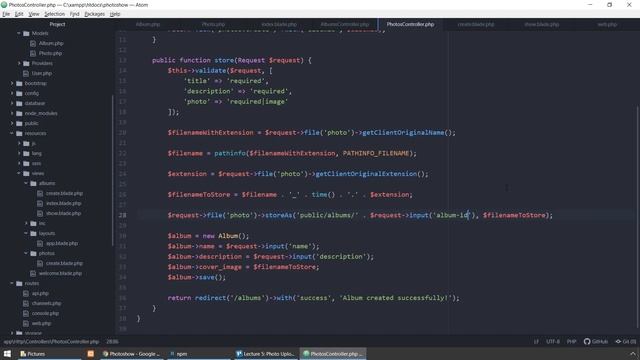Show hidden system tray icons

pos(633,354)
